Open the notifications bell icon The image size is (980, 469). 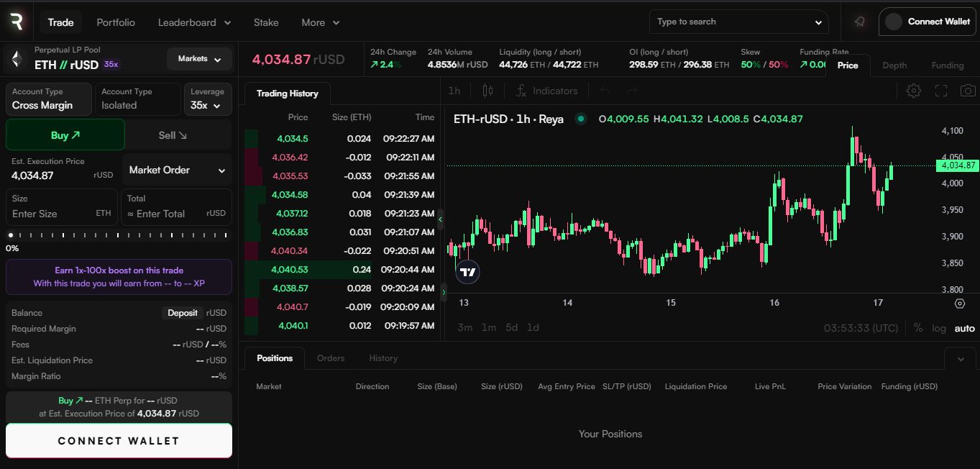[x=859, y=22]
